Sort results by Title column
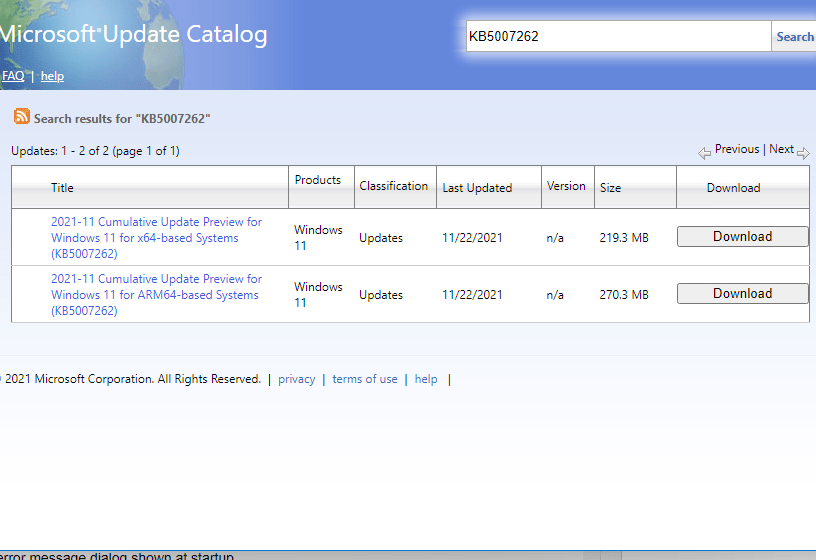Screen dimensions: 816x560 [x=62, y=188]
